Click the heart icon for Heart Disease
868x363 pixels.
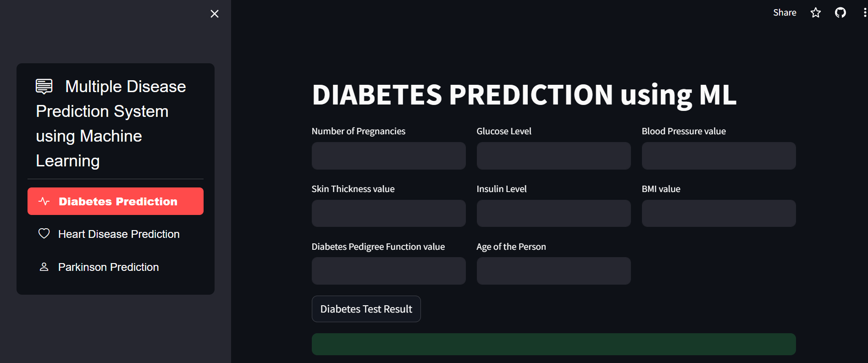(x=44, y=234)
